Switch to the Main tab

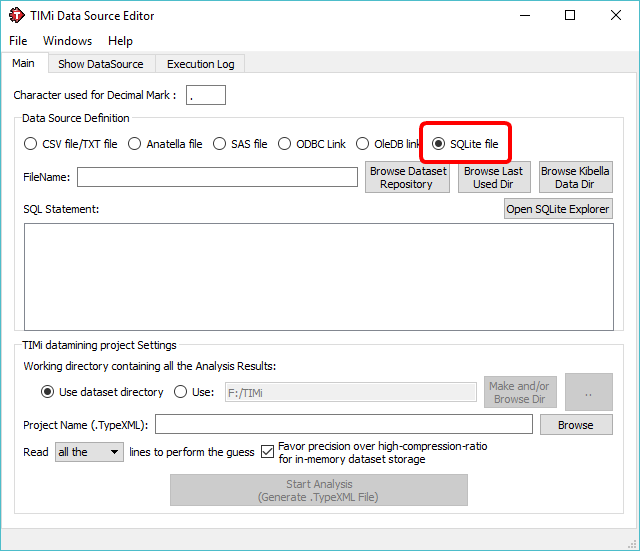pos(23,63)
